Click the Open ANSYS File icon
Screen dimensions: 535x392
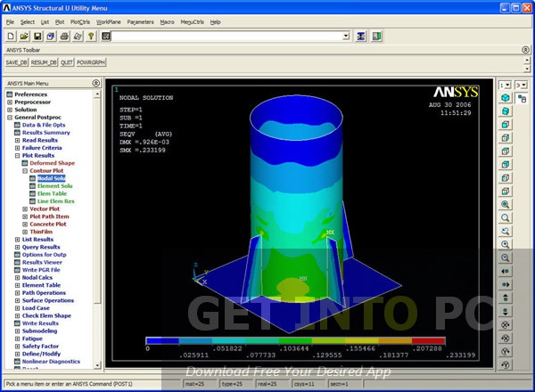tap(24, 37)
